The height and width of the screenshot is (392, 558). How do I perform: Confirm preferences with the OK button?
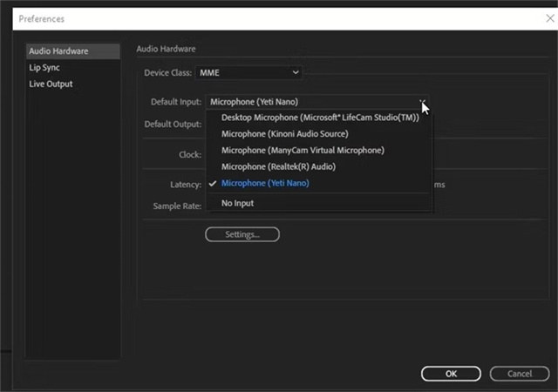(x=451, y=374)
